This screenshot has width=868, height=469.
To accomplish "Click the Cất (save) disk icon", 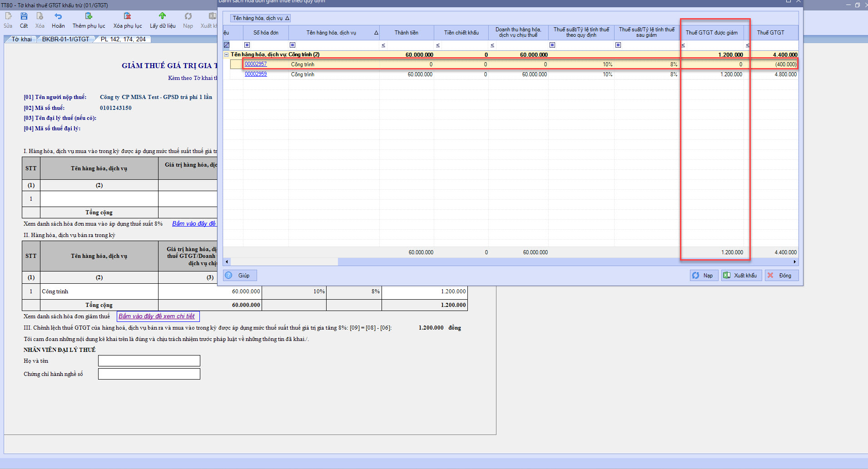I will point(24,16).
